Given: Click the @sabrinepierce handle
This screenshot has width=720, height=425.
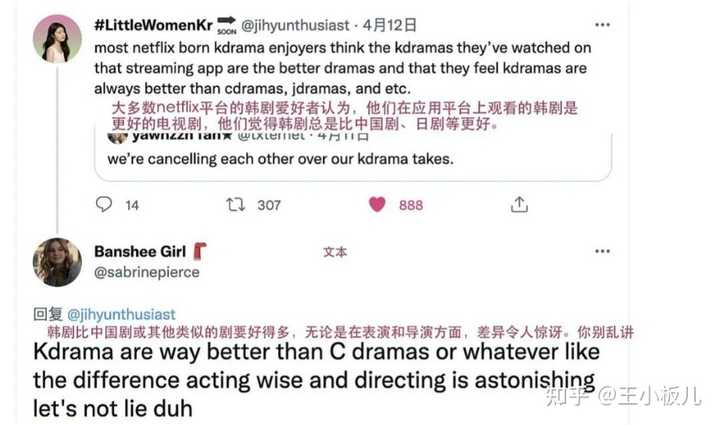Looking at the screenshot, I should tap(146, 272).
